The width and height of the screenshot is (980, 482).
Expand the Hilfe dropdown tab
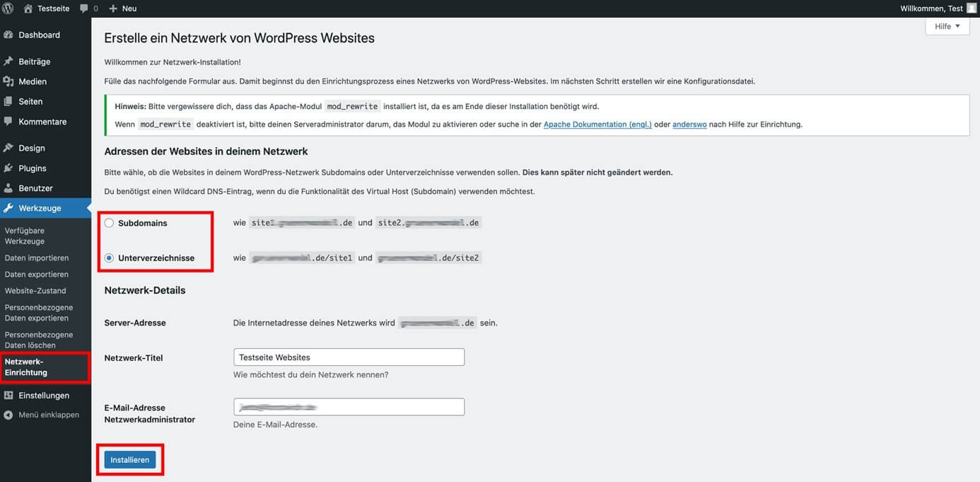pyautogui.click(x=947, y=26)
